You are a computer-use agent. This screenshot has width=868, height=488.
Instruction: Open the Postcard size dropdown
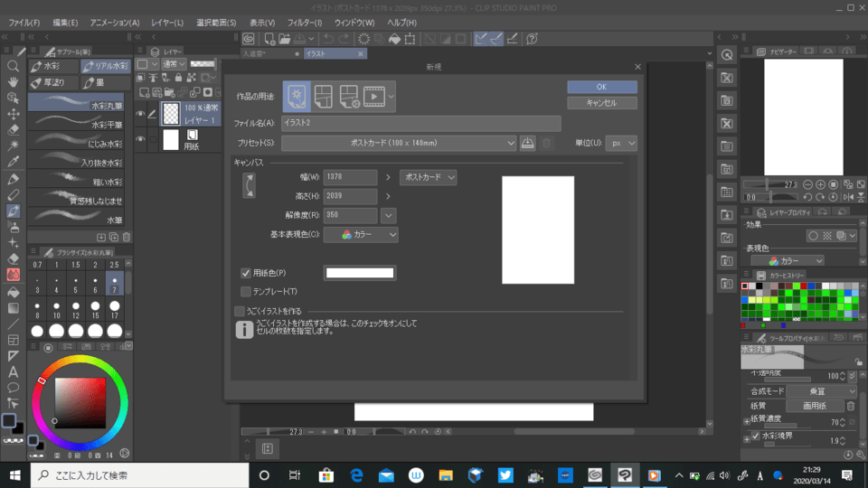428,177
